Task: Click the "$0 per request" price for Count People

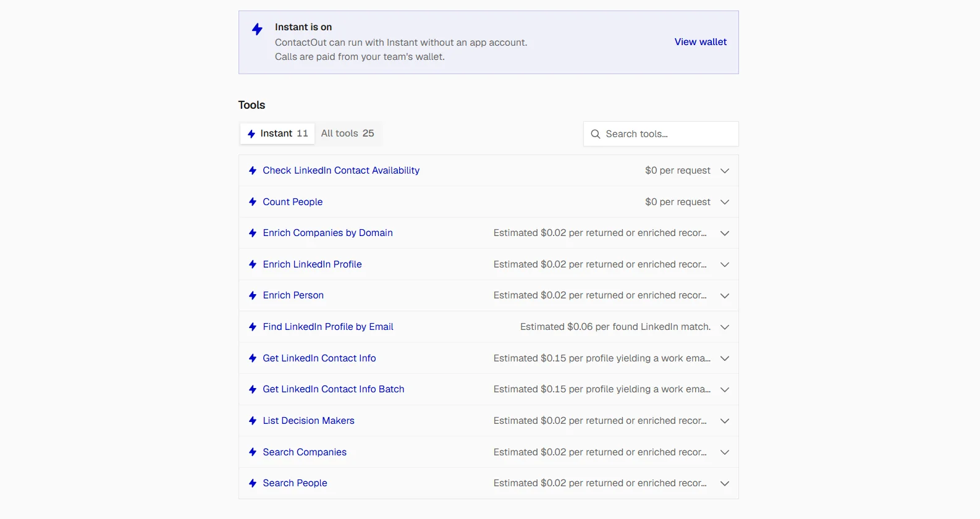Action: point(678,202)
